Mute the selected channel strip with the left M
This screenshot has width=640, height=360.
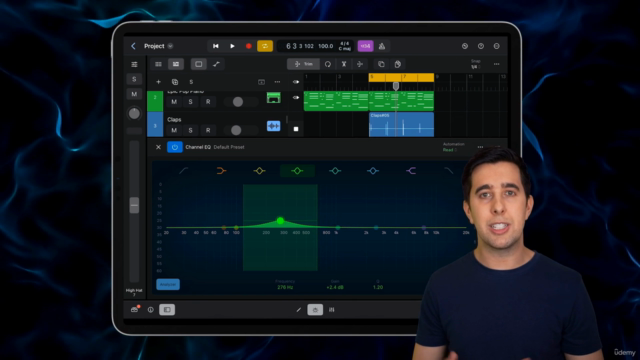134,94
